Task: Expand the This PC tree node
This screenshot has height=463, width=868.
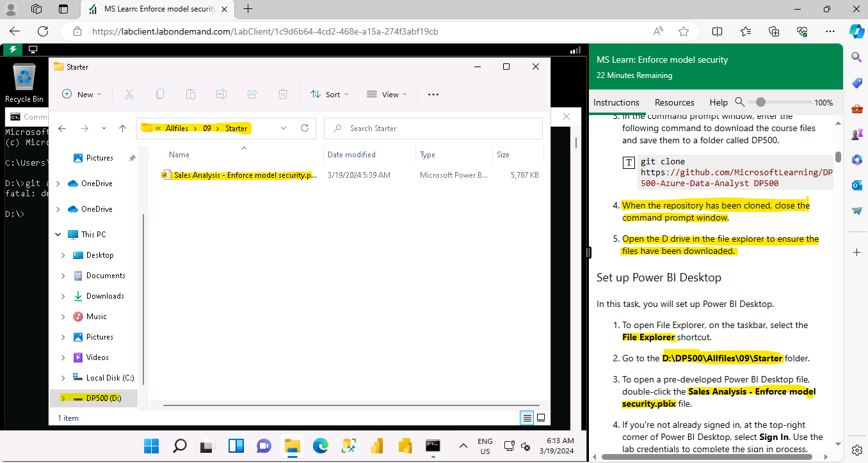Action: [x=59, y=235]
